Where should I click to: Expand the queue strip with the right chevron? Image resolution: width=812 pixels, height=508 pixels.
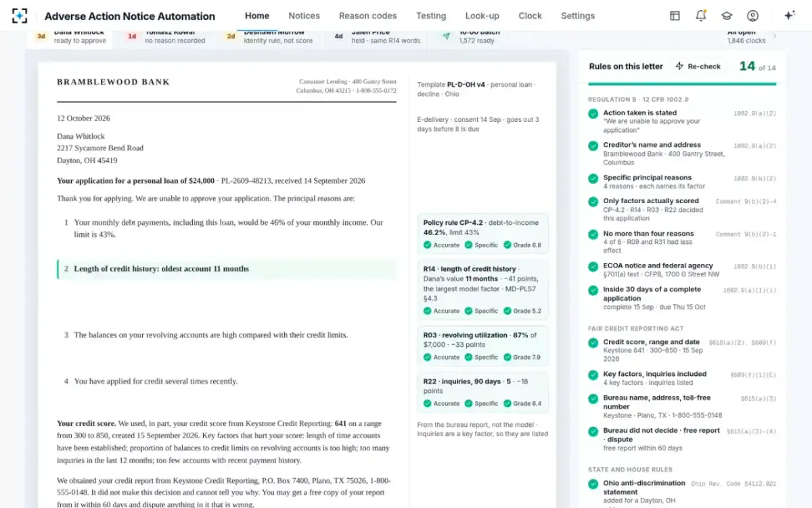[x=775, y=36]
